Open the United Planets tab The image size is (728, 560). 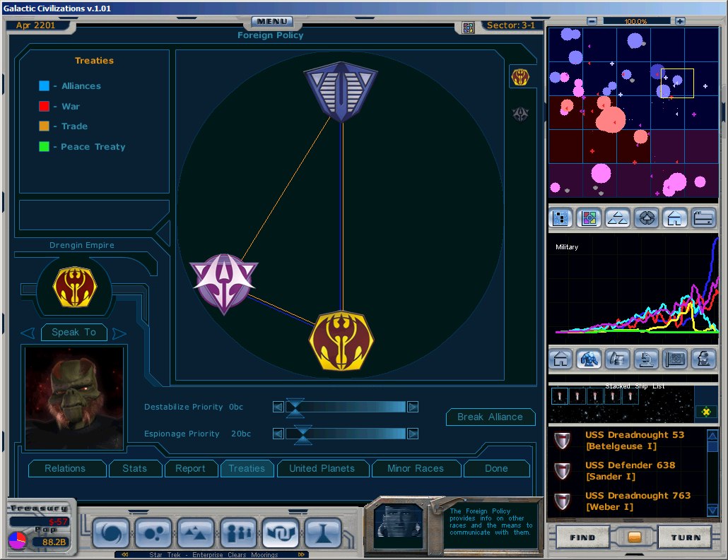tap(323, 469)
